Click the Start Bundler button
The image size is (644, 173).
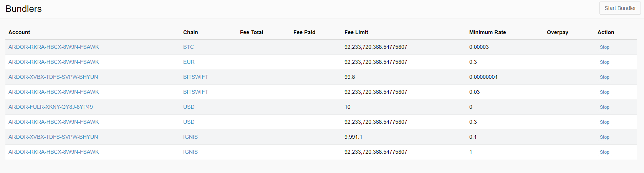click(x=620, y=8)
